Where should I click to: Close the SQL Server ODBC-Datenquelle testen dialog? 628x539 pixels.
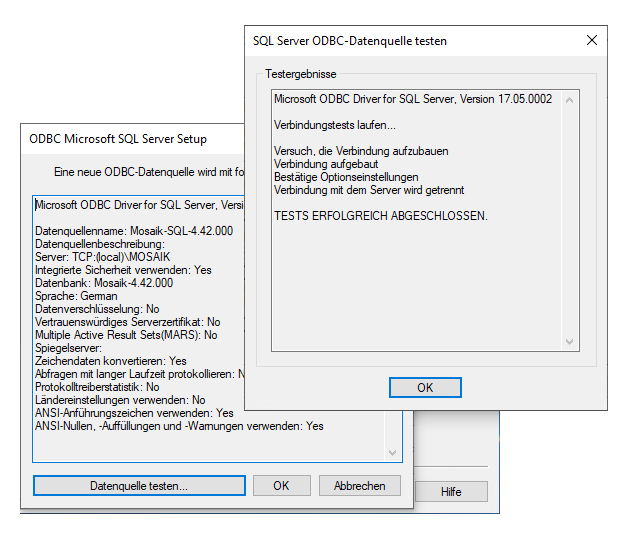click(x=592, y=41)
